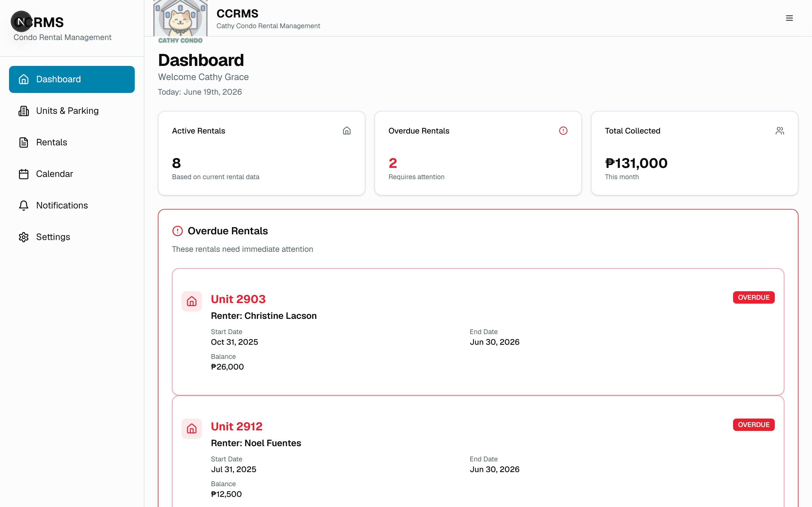Open Units & Parking page
The width and height of the screenshot is (812, 507).
pyautogui.click(x=72, y=111)
